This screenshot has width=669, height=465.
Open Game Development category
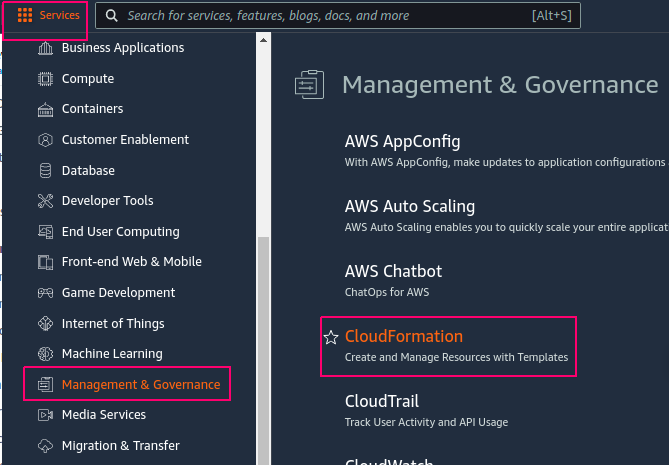coord(118,293)
